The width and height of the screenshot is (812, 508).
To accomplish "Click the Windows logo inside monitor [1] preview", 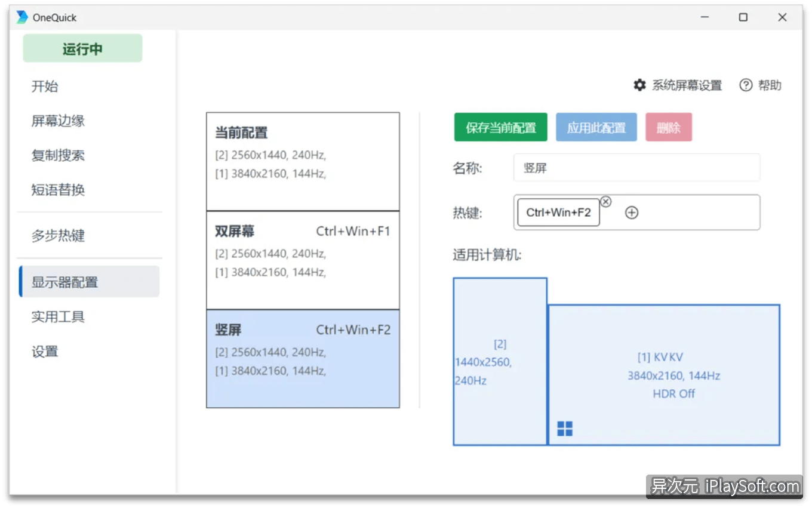I will coord(564,428).
